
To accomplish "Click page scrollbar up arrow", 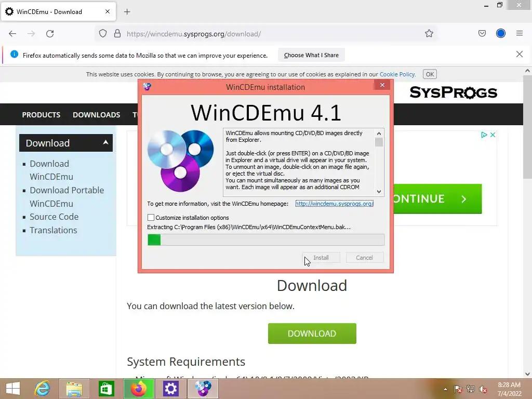I will tap(527, 71).
